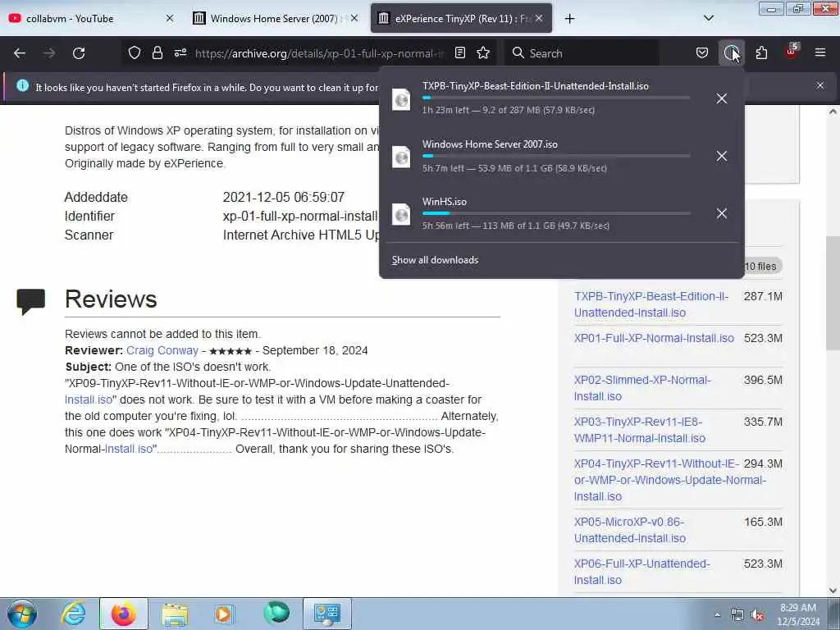840x630 pixels.
Task: Toggle reader view in address bar
Action: (459, 53)
